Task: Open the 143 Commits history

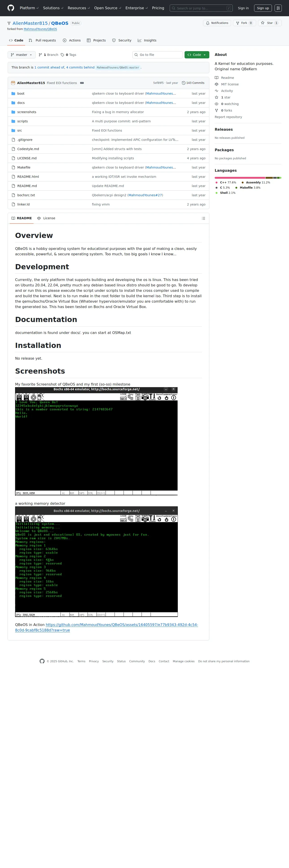Action: (x=193, y=83)
